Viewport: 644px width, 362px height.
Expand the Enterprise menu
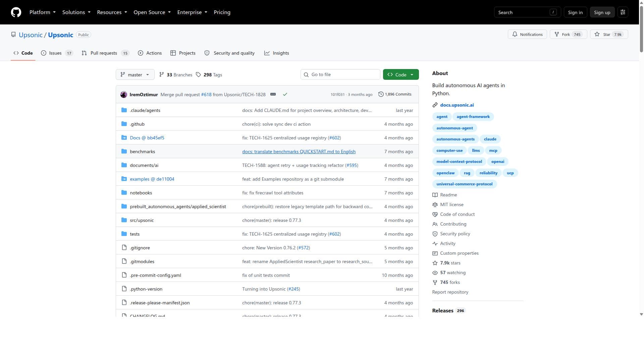pyautogui.click(x=192, y=12)
